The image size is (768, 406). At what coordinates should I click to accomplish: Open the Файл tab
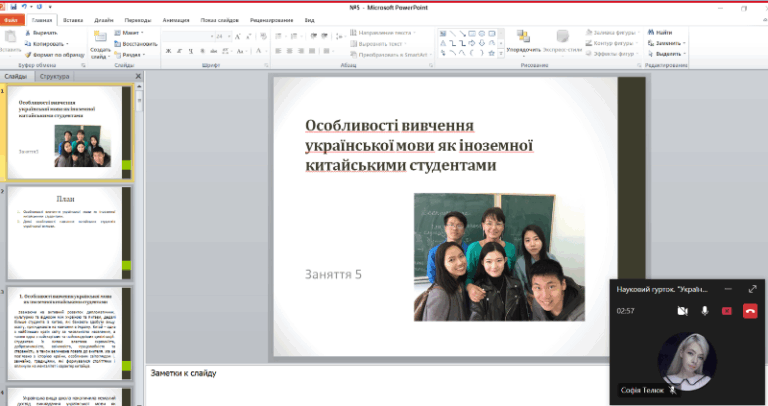(12, 20)
